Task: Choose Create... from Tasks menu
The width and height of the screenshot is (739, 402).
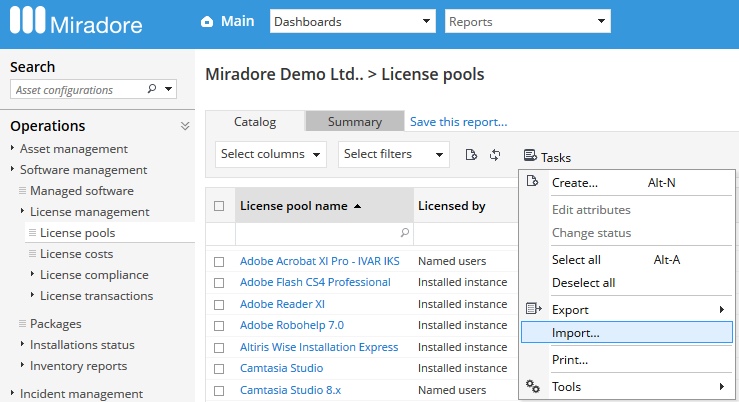Action: [575, 182]
